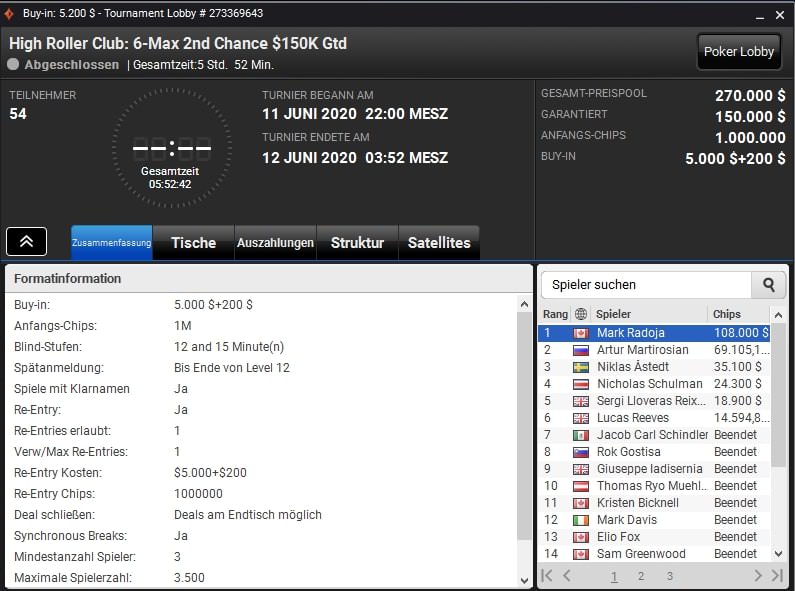Go to previous page of player list
The image size is (795, 591).
pyautogui.click(x=567, y=575)
